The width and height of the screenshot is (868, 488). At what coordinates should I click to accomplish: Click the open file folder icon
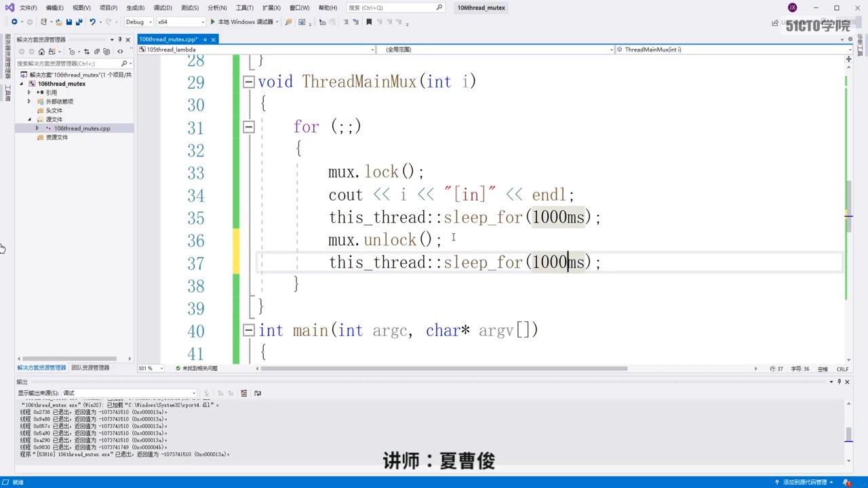click(59, 22)
